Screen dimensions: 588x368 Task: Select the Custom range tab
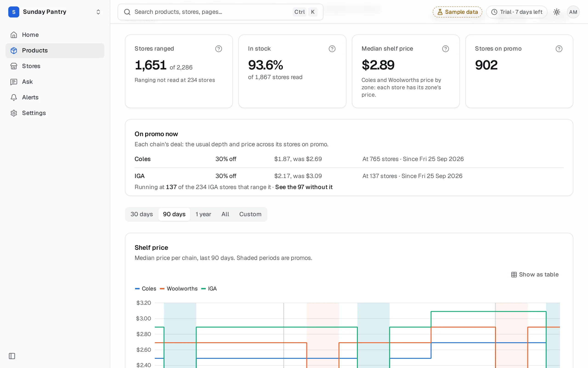tap(250, 214)
